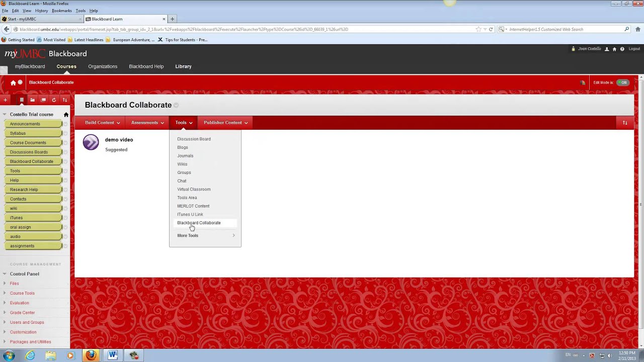Open the Library tab
Screen dimensions: 644x362
tap(183, 66)
